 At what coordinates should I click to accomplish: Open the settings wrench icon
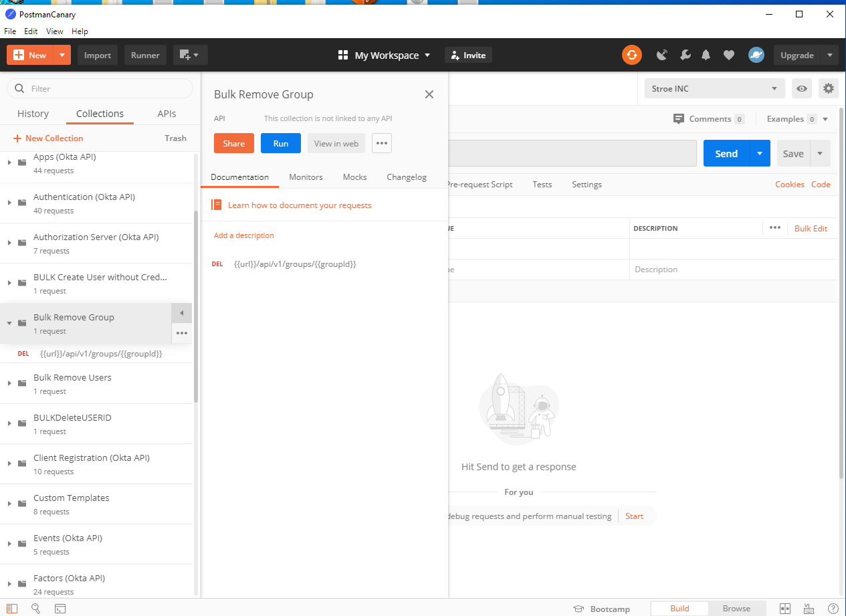click(685, 56)
